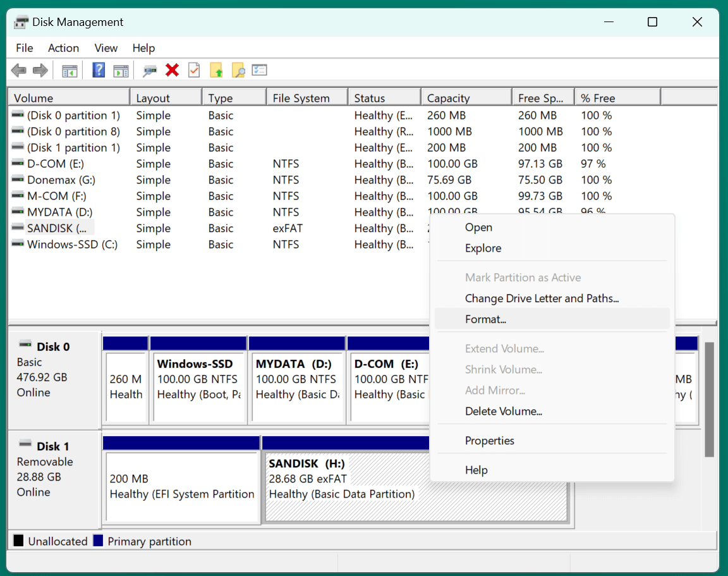Choose Format... from the context menu

[x=485, y=319]
